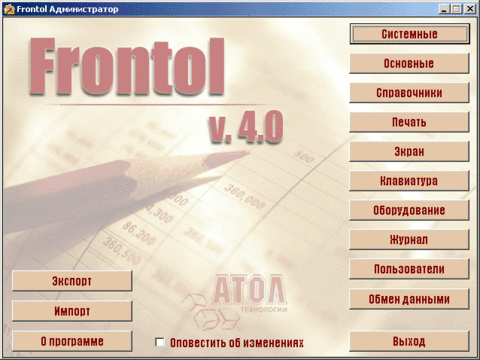View the Журнал
Viewport: 480px width, 360px height.
(x=409, y=239)
